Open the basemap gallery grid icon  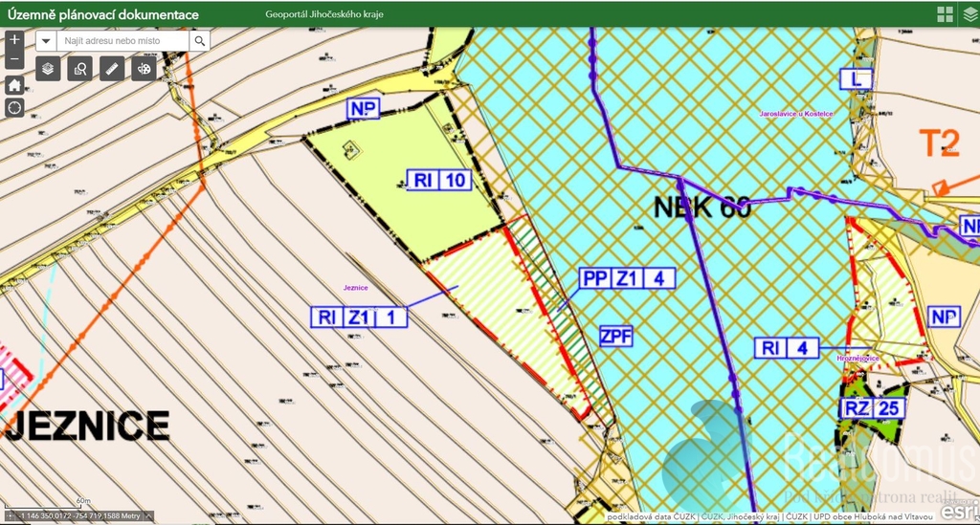tap(945, 13)
